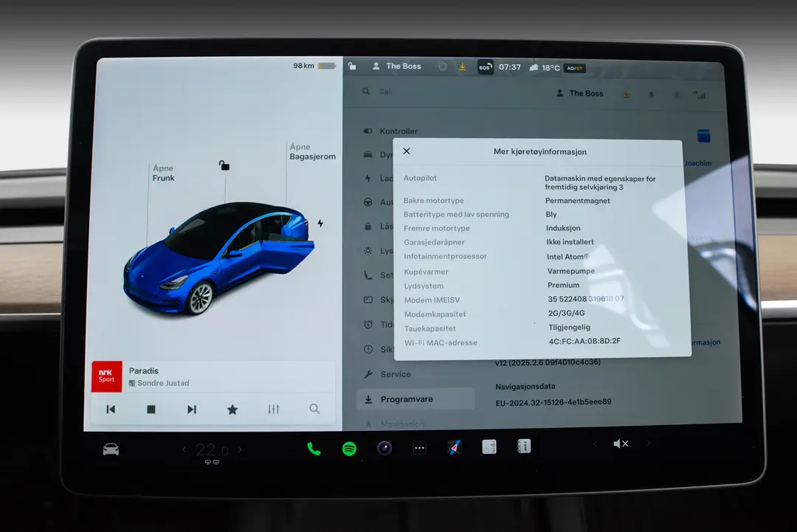Viewport: 797px width, 532px height.
Task: Open the calendar app in dock
Action: [489, 447]
